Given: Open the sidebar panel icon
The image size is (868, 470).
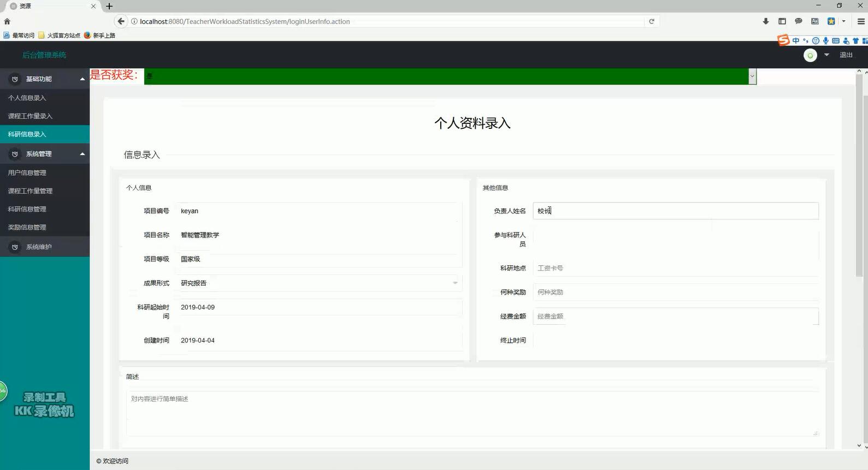Looking at the screenshot, I should click(782, 21).
